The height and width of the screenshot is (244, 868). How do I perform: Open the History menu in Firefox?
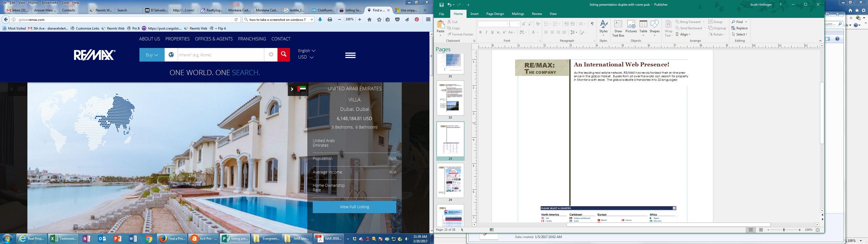tap(33, 3)
